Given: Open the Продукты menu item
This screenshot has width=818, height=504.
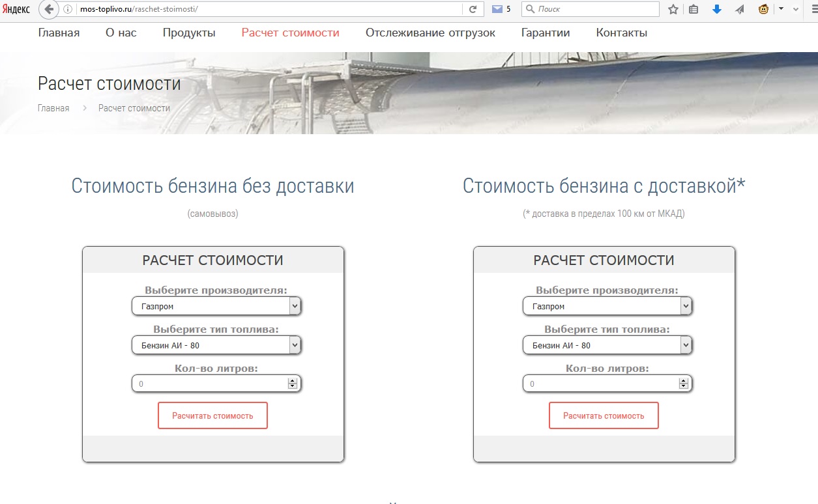Looking at the screenshot, I should pyautogui.click(x=189, y=33).
